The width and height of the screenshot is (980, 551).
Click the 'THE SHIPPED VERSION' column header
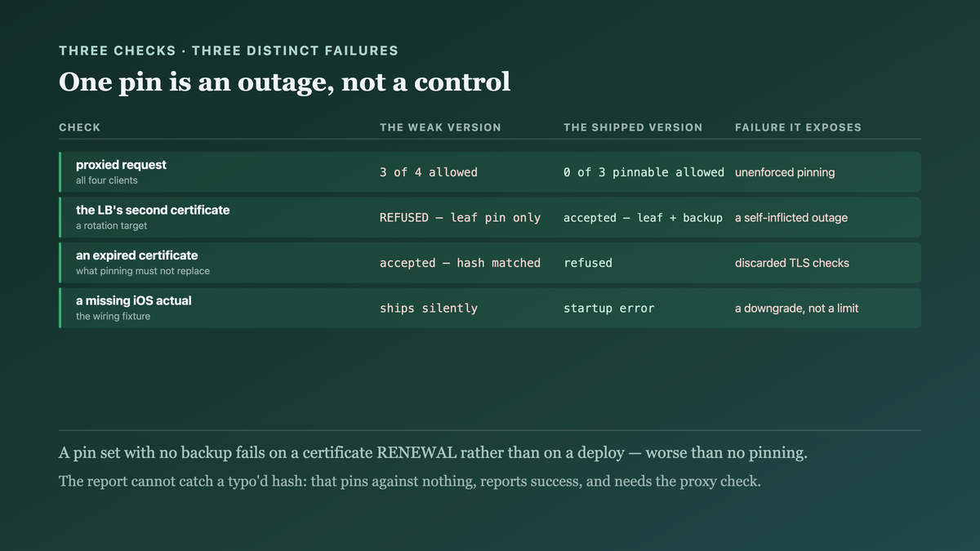(633, 127)
